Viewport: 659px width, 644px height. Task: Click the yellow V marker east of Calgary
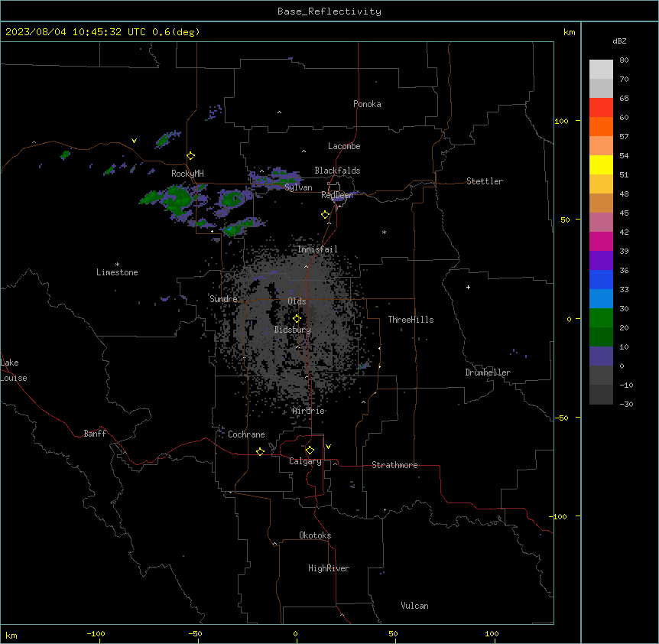[x=328, y=447]
